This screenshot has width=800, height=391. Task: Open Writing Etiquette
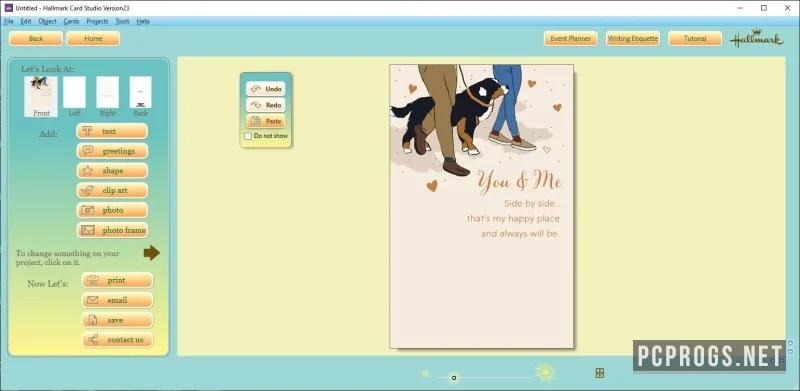pyautogui.click(x=633, y=38)
